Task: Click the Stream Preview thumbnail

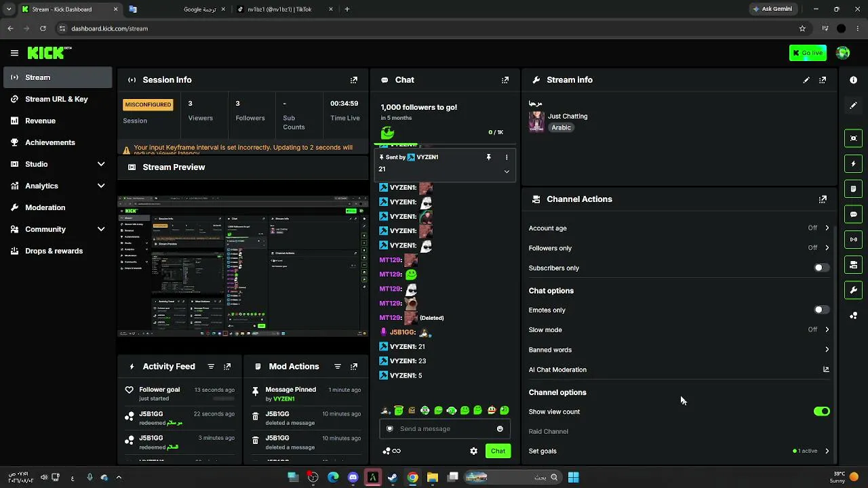Action: 243,266
